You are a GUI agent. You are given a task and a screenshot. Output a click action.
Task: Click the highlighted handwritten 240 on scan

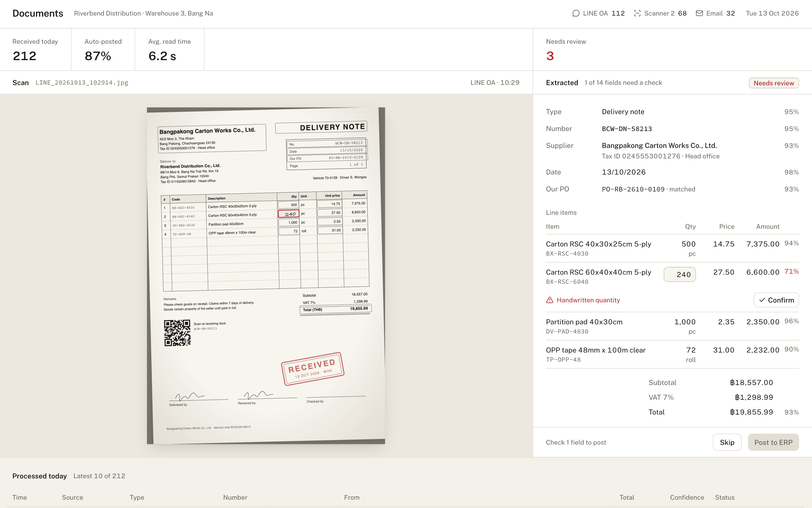(x=289, y=214)
